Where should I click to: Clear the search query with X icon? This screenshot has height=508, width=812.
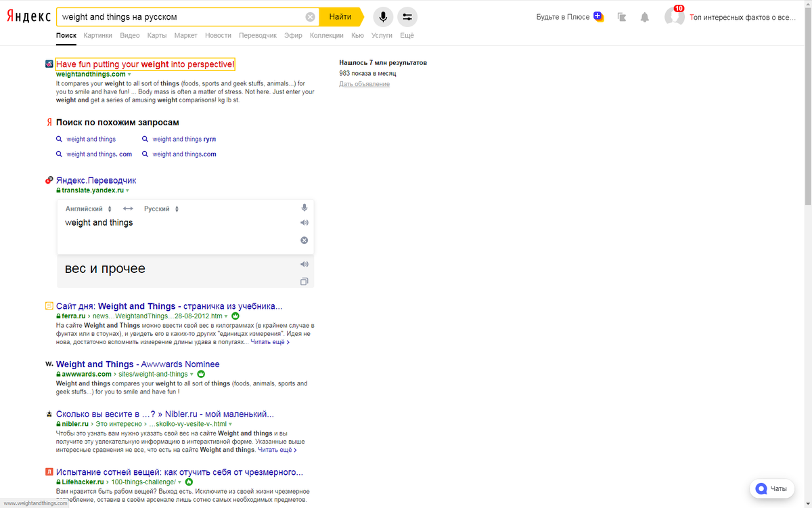coord(310,17)
